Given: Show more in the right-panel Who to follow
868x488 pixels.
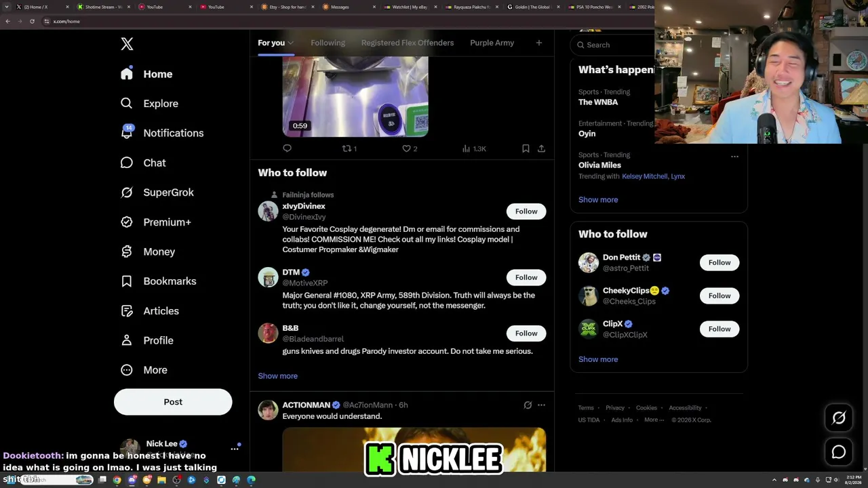Looking at the screenshot, I should click(x=598, y=360).
